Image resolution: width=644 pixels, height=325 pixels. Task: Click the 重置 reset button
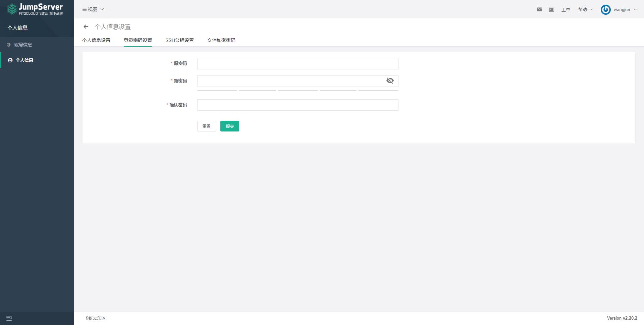click(x=207, y=126)
